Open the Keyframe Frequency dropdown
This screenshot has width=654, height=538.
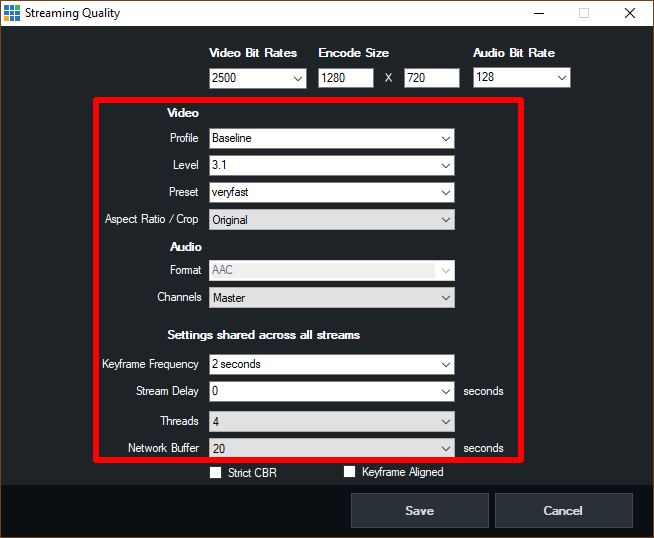tap(331, 364)
